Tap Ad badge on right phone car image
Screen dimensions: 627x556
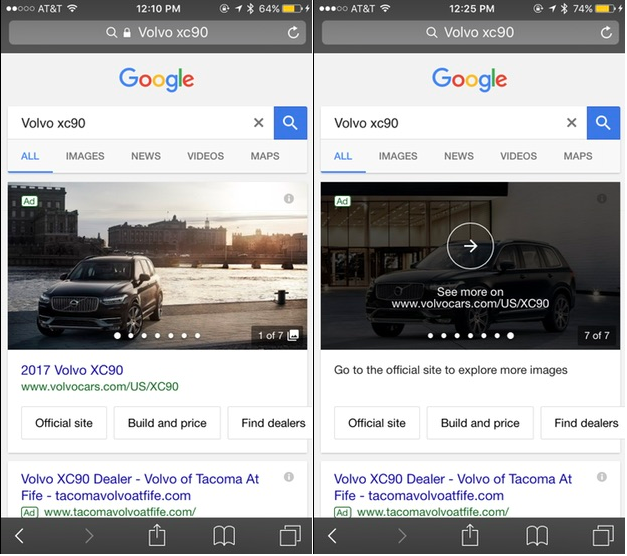(x=342, y=201)
